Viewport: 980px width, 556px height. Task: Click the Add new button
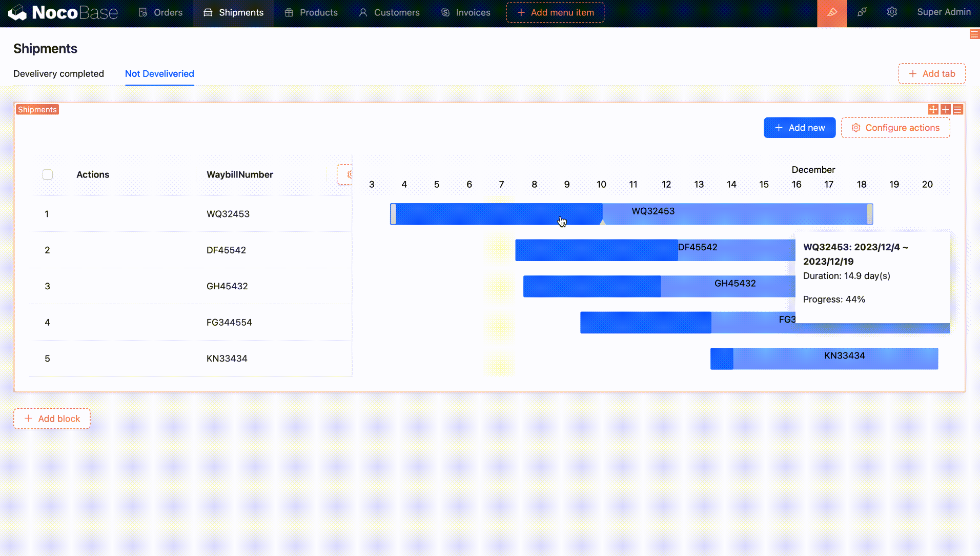coord(799,128)
